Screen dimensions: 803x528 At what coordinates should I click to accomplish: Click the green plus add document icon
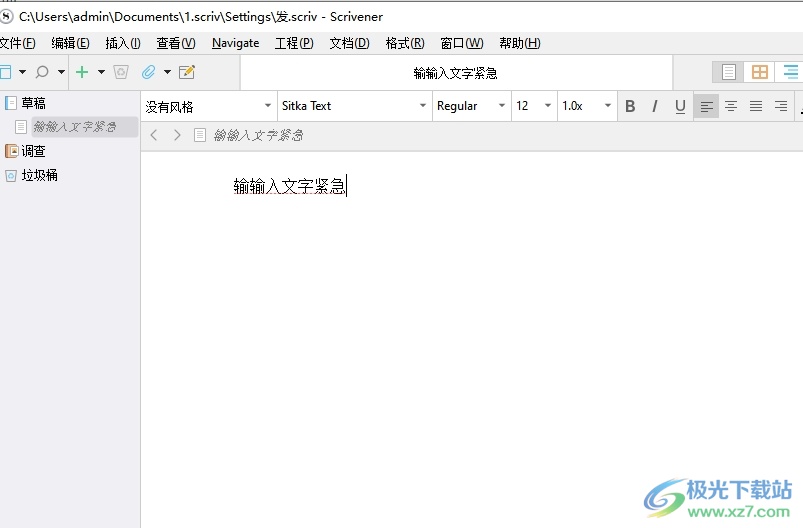[82, 72]
